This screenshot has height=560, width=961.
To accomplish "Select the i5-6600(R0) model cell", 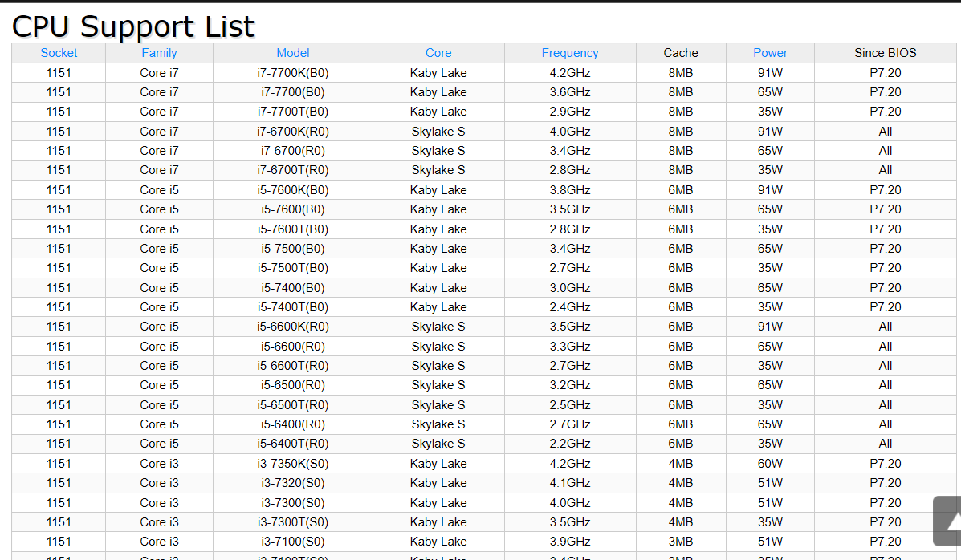I will [293, 347].
